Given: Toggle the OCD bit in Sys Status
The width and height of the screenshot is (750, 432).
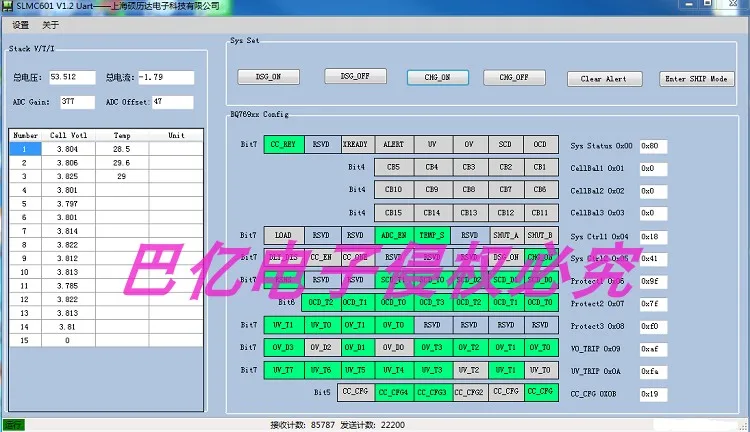Looking at the screenshot, I should click(540, 144).
